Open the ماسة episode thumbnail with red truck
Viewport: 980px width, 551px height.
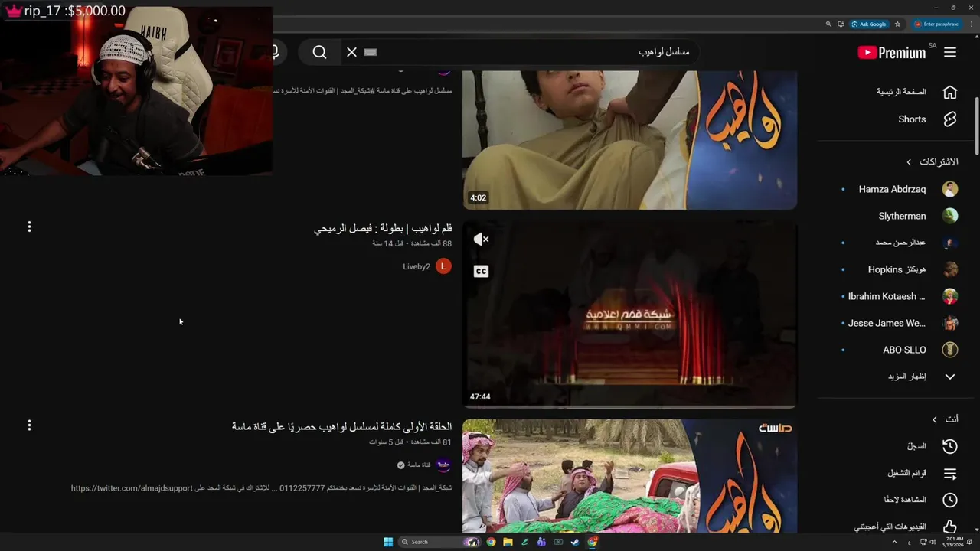coord(629,475)
